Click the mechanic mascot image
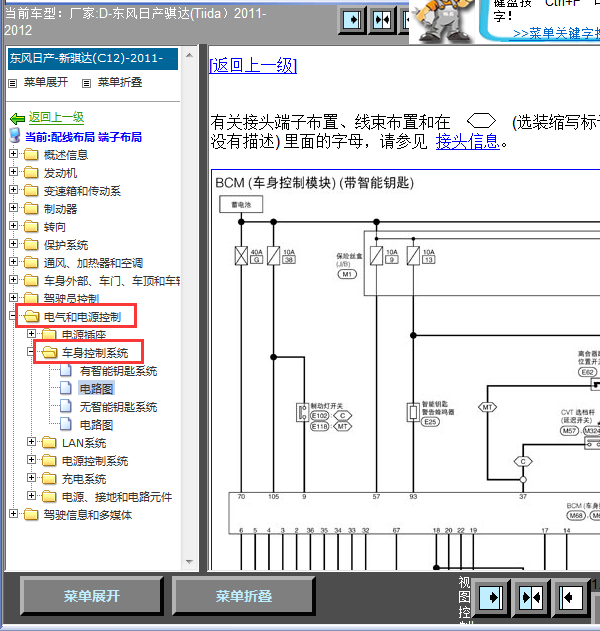 pos(443,21)
